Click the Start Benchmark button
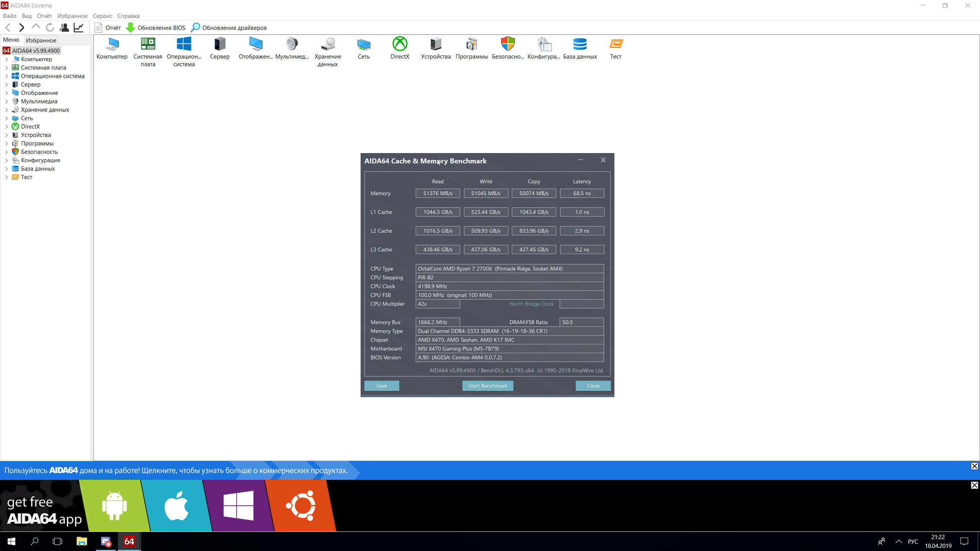Screen dimensions: 980x551 (x=487, y=386)
